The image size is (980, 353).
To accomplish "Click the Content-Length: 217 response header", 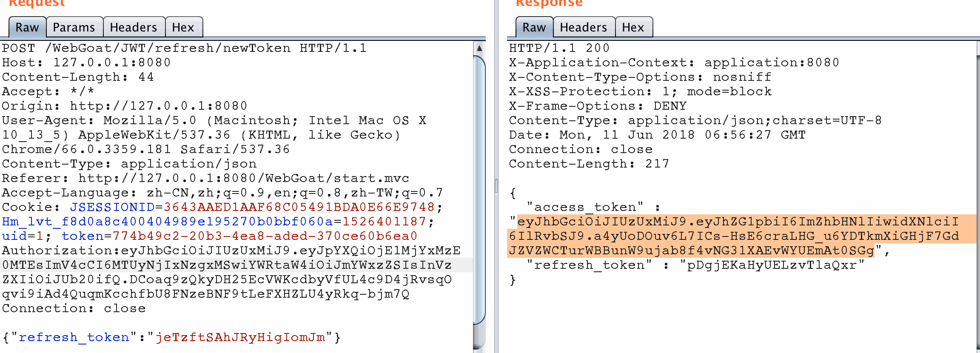I will click(589, 164).
